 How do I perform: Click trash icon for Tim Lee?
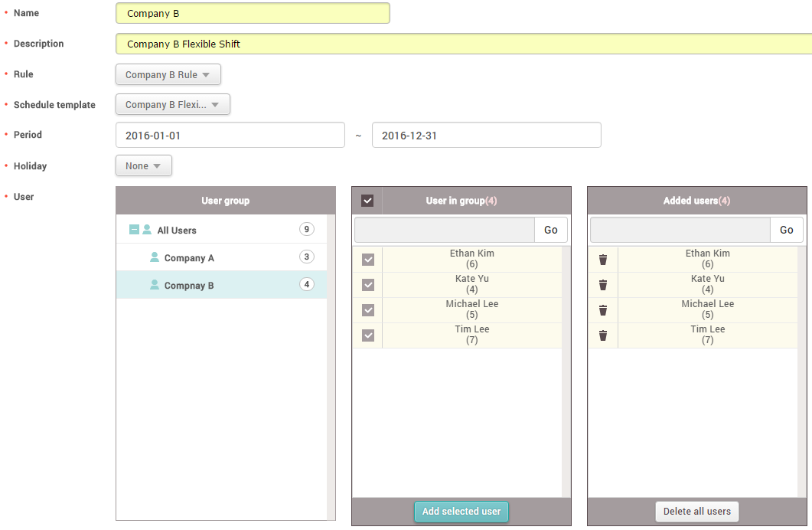(x=603, y=335)
